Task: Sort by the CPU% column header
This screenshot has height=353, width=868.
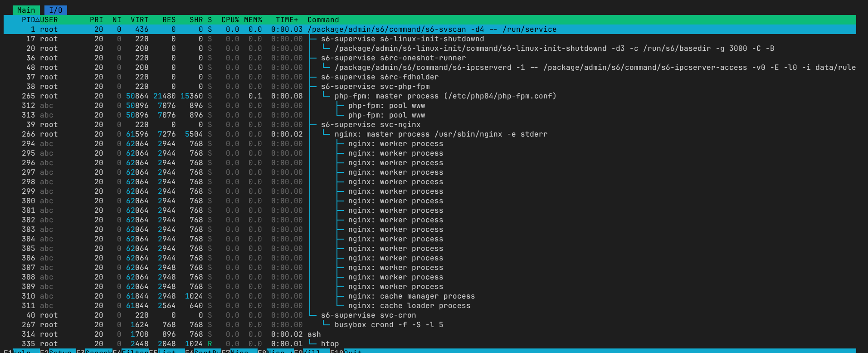Action: click(230, 20)
